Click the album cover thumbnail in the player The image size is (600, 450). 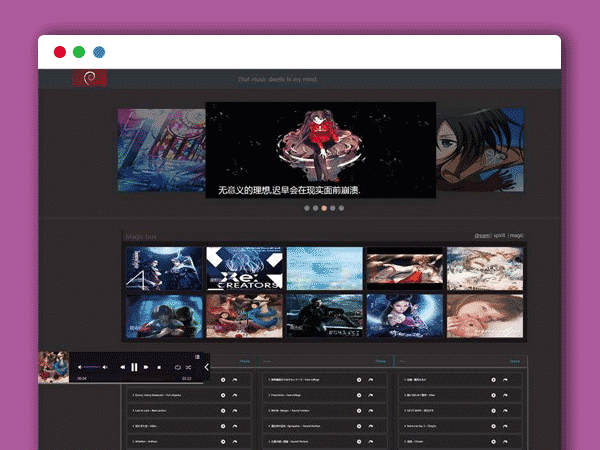pyautogui.click(x=53, y=367)
